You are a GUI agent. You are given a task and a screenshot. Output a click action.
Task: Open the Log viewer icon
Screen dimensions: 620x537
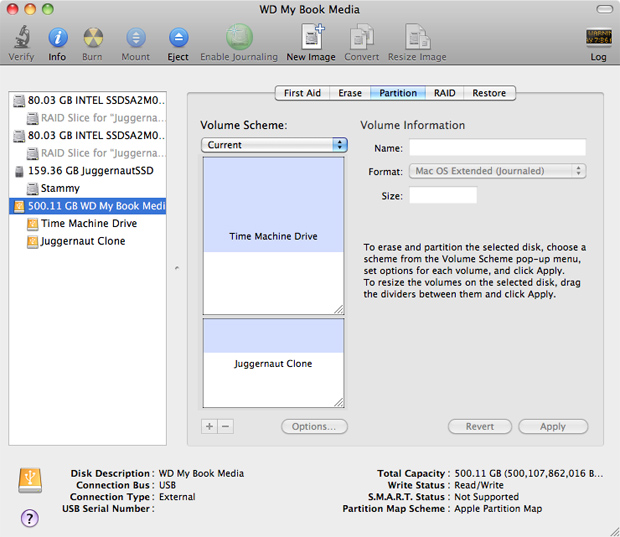coord(598,37)
